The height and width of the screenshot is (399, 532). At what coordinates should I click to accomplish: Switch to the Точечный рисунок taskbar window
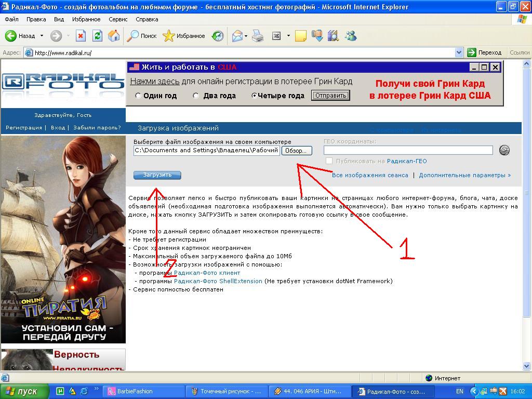(227, 391)
